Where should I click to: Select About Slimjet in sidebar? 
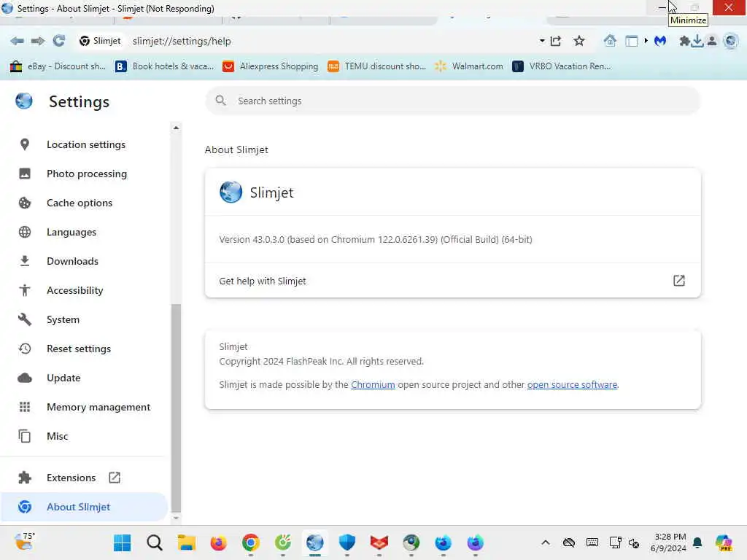pos(84,507)
